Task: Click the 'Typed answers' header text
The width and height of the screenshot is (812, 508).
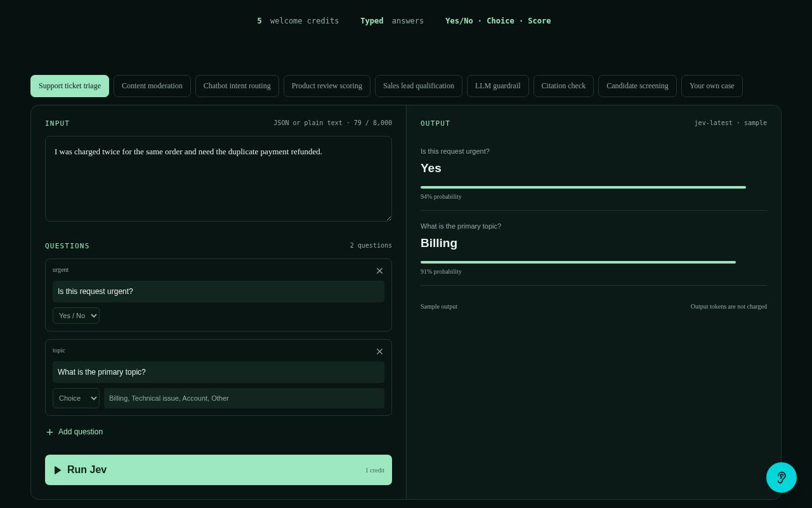Action: (x=392, y=21)
